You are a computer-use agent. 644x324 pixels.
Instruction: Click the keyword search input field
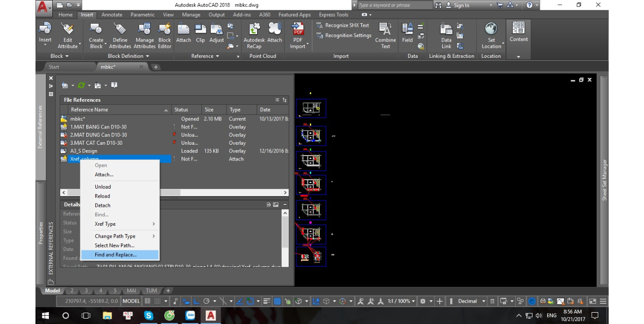click(392, 5)
